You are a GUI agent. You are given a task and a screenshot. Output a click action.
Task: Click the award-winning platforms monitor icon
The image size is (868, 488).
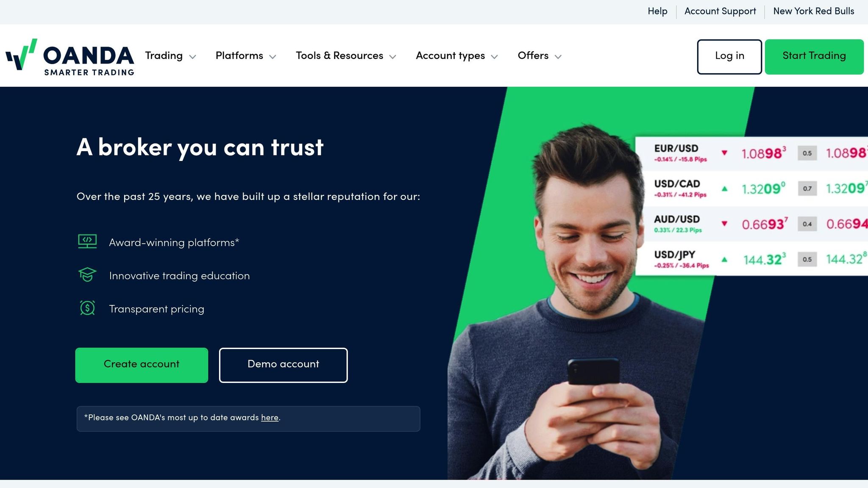(87, 241)
